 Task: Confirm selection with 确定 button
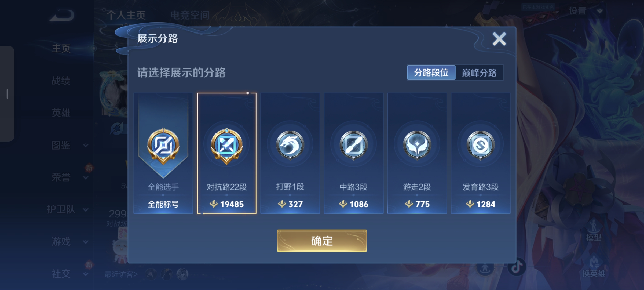click(322, 241)
